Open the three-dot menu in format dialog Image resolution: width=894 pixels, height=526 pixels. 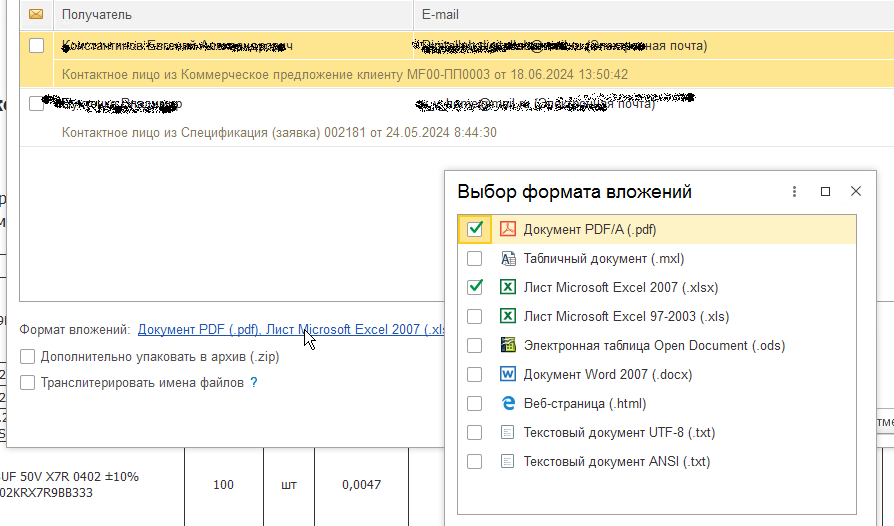pos(794,192)
